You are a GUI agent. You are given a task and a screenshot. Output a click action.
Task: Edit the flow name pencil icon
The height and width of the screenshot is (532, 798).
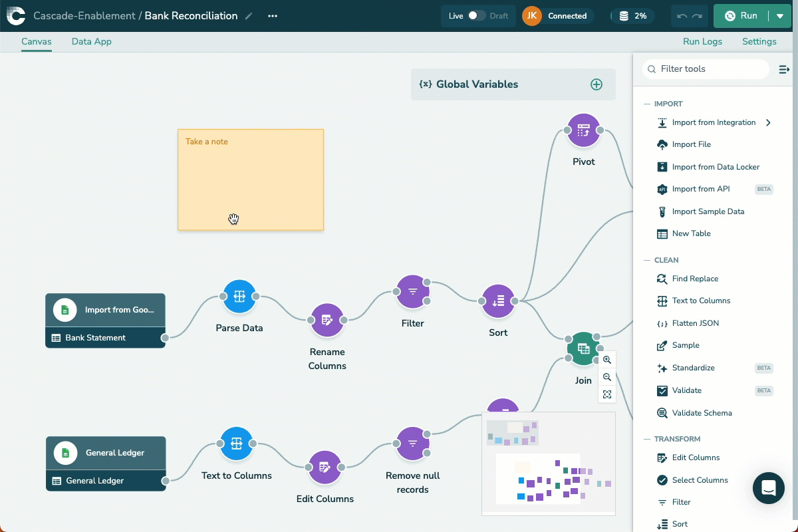(249, 16)
